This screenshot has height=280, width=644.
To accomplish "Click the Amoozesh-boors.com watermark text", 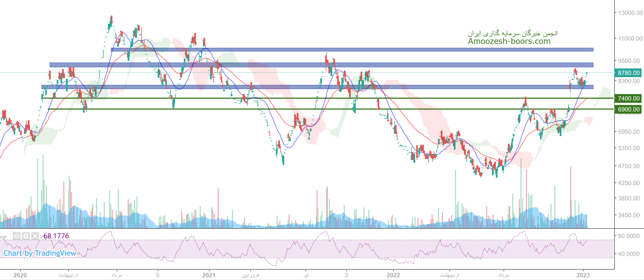I will (x=509, y=41).
